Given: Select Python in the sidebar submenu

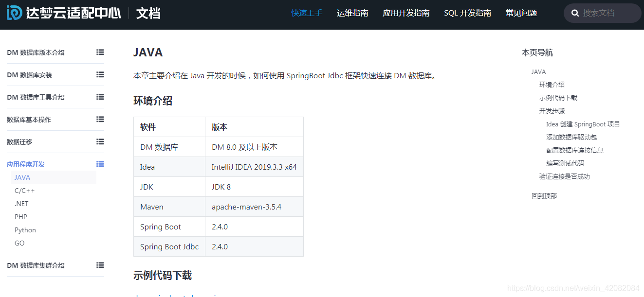Looking at the screenshot, I should (x=25, y=230).
